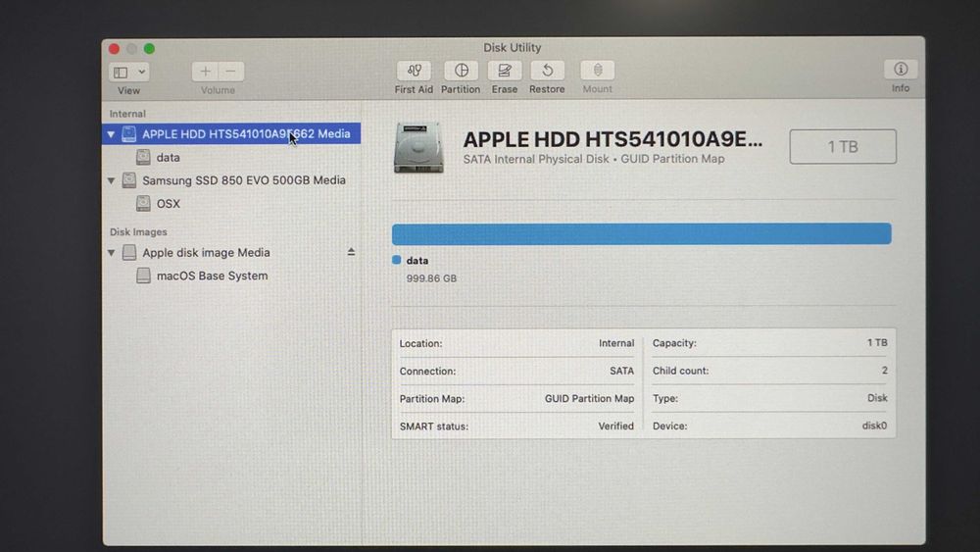Click the SMART status Verified value
This screenshot has width=980, height=552.
pyautogui.click(x=615, y=427)
